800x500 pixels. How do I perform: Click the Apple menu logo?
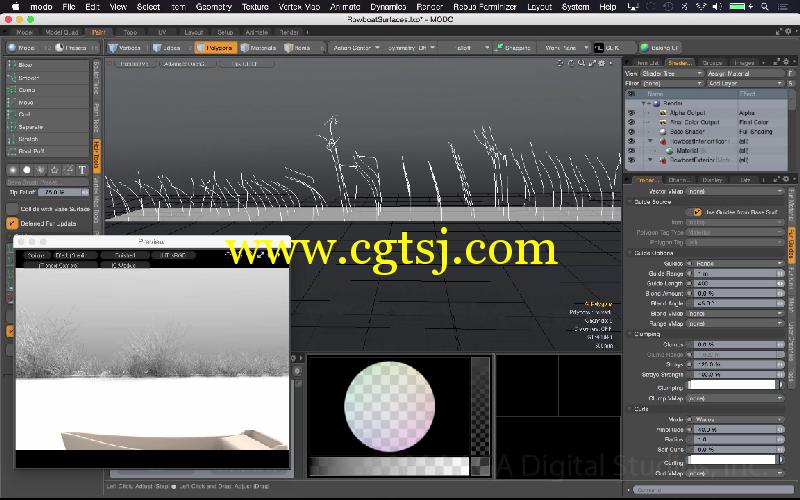tap(15, 7)
